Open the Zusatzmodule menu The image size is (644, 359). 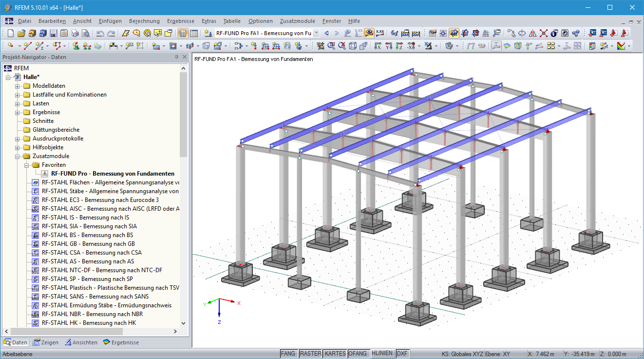pyautogui.click(x=298, y=21)
